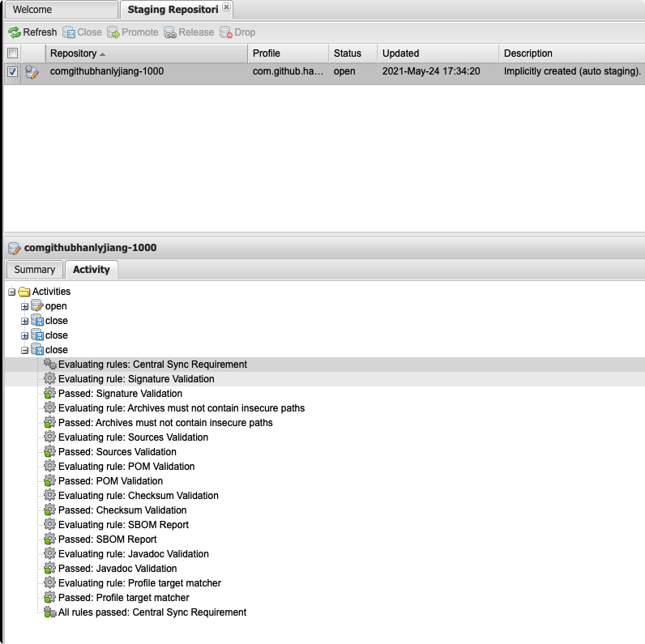
Task: Select 'Passed: POM Validation' row text
Action: pos(111,481)
